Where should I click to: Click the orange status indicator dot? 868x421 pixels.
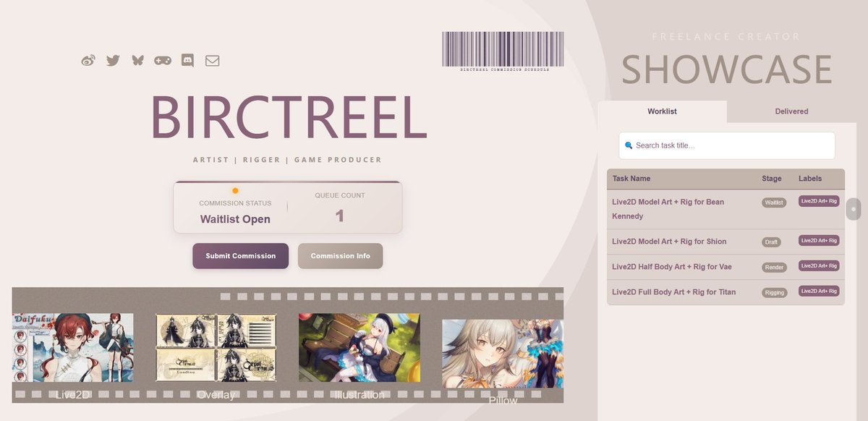click(235, 191)
